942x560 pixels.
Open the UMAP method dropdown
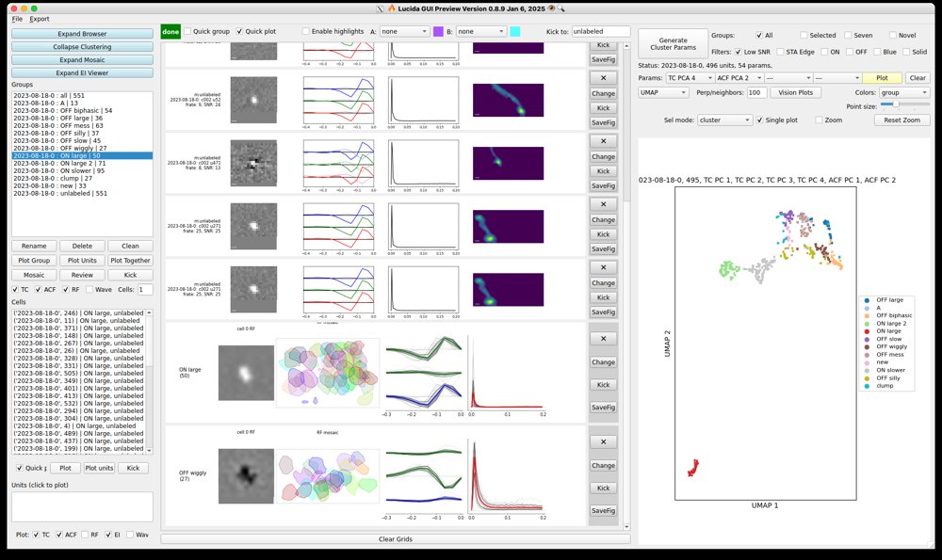(x=662, y=92)
